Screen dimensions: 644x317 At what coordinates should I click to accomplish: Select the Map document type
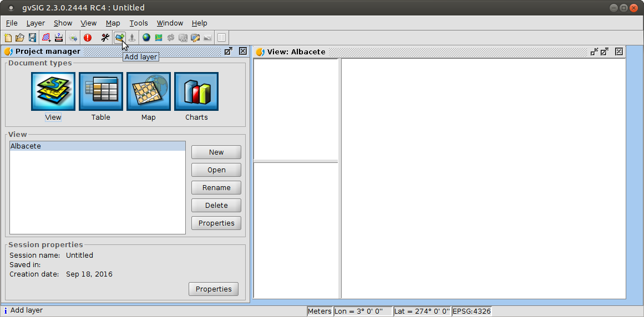[149, 91]
